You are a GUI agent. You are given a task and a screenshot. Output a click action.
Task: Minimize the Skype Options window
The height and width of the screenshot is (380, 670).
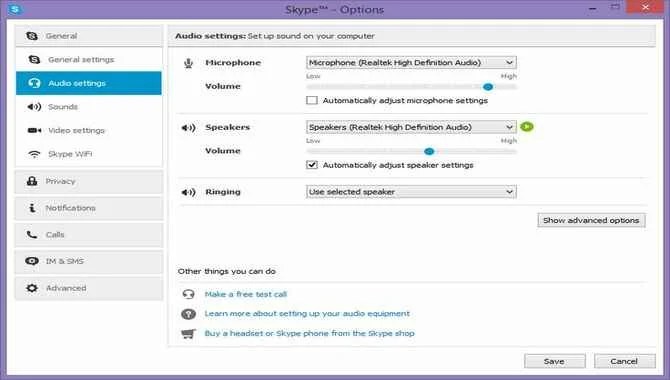pyautogui.click(x=593, y=8)
